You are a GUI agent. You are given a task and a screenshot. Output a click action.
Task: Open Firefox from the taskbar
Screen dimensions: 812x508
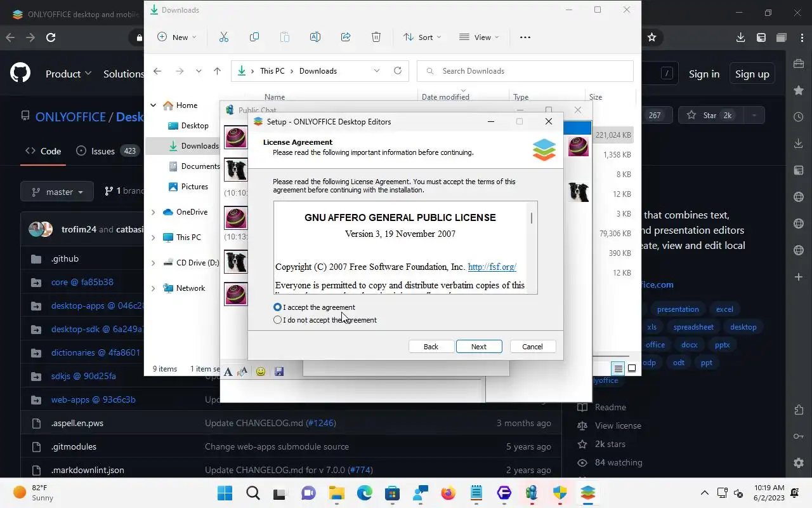[449, 493]
